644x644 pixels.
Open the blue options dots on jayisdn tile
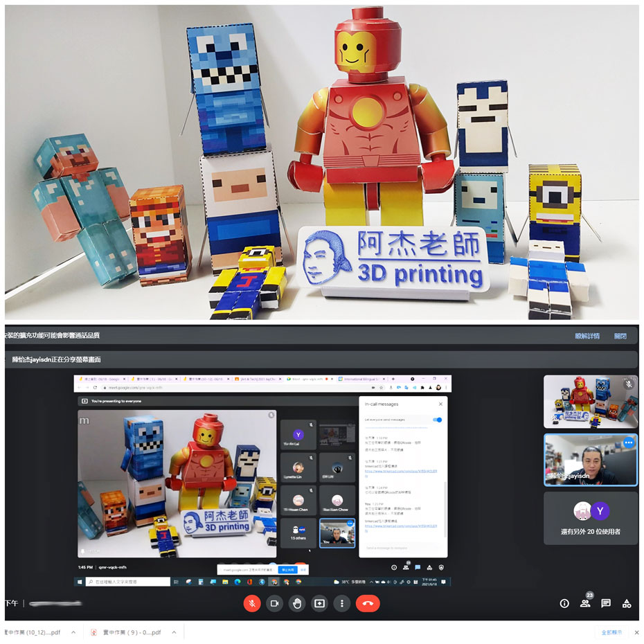coord(628,442)
